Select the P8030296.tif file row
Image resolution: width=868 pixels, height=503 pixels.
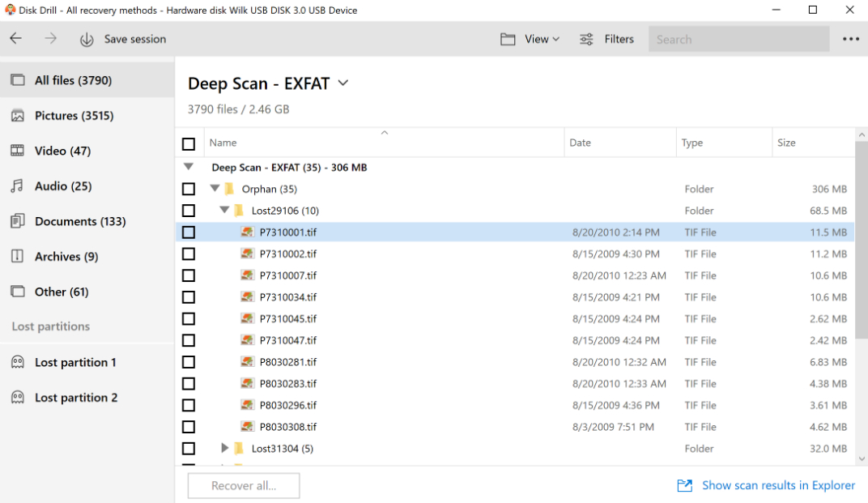pyautogui.click(x=515, y=405)
